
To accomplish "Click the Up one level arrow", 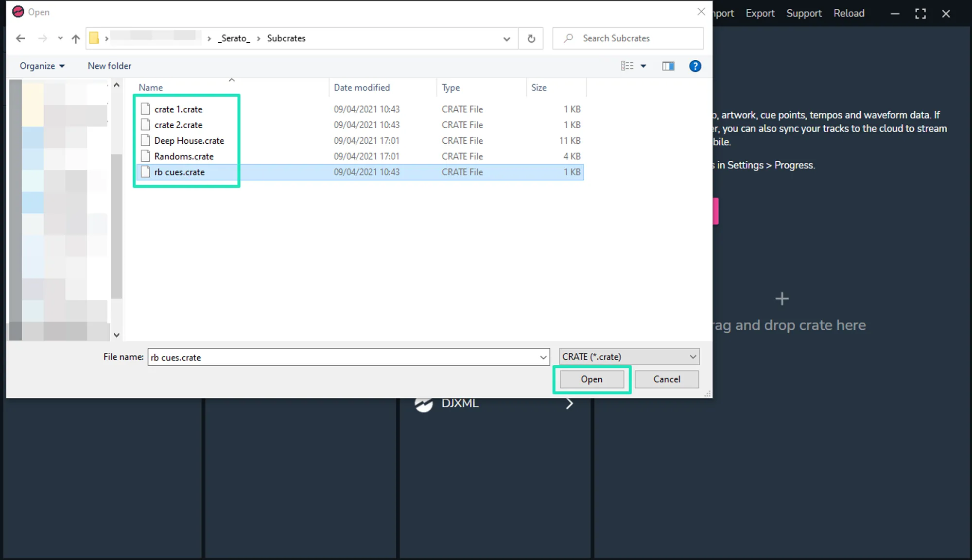I will tap(75, 38).
